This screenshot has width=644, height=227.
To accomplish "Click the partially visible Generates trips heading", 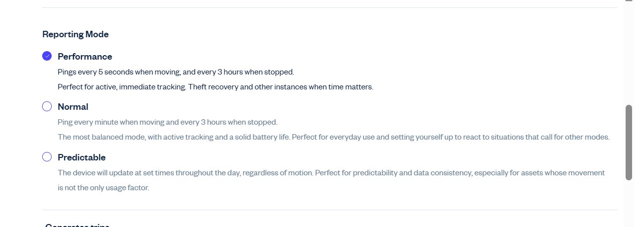I will [77, 226].
